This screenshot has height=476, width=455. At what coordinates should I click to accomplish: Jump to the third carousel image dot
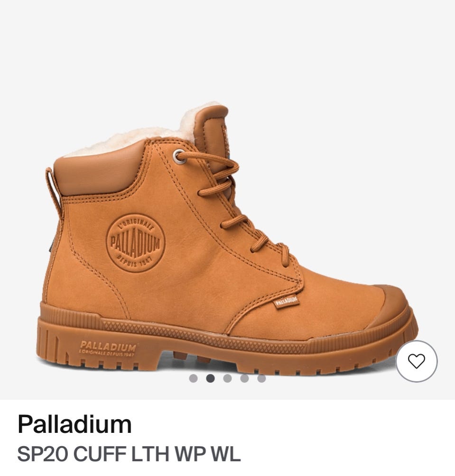(x=228, y=378)
